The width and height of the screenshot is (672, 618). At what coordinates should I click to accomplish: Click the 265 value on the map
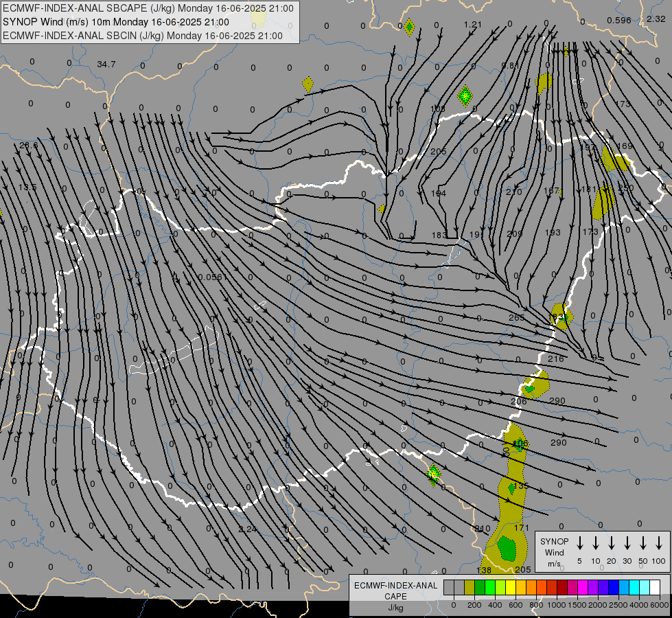coord(516,318)
